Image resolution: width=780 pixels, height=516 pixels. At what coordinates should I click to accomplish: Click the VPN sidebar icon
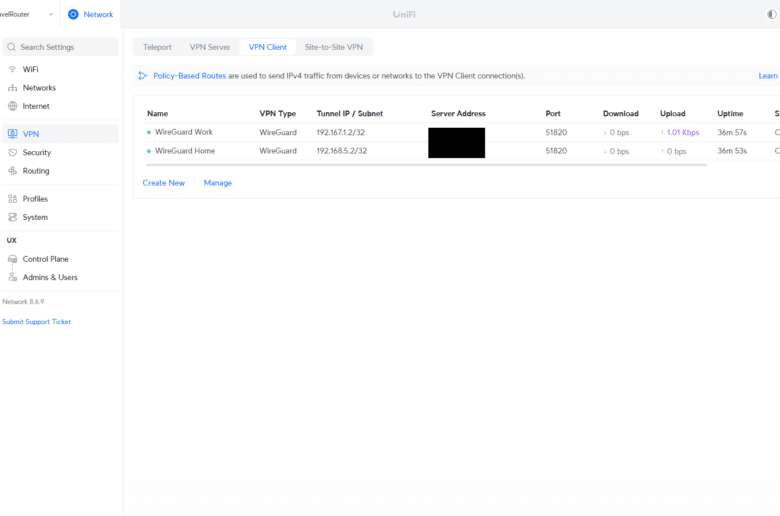coord(12,134)
